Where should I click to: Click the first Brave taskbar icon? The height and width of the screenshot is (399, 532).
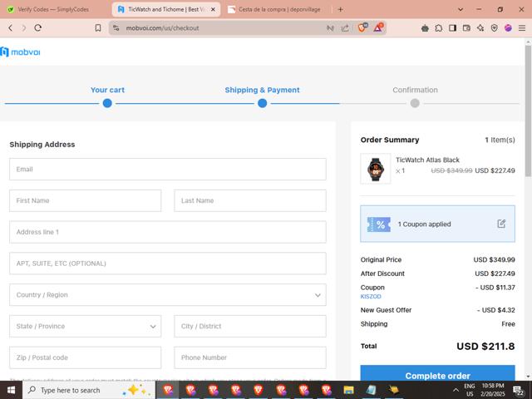[x=168, y=390]
